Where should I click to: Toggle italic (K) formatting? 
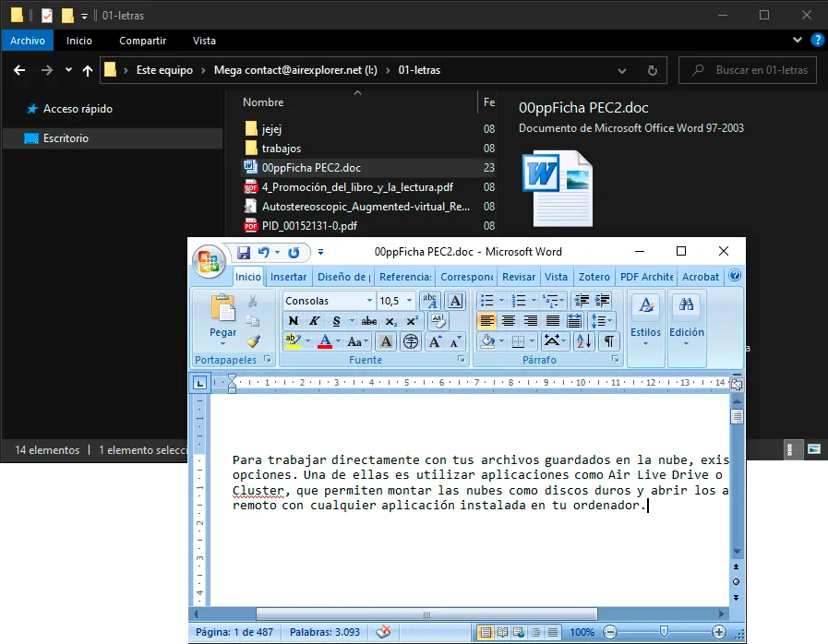(x=314, y=321)
